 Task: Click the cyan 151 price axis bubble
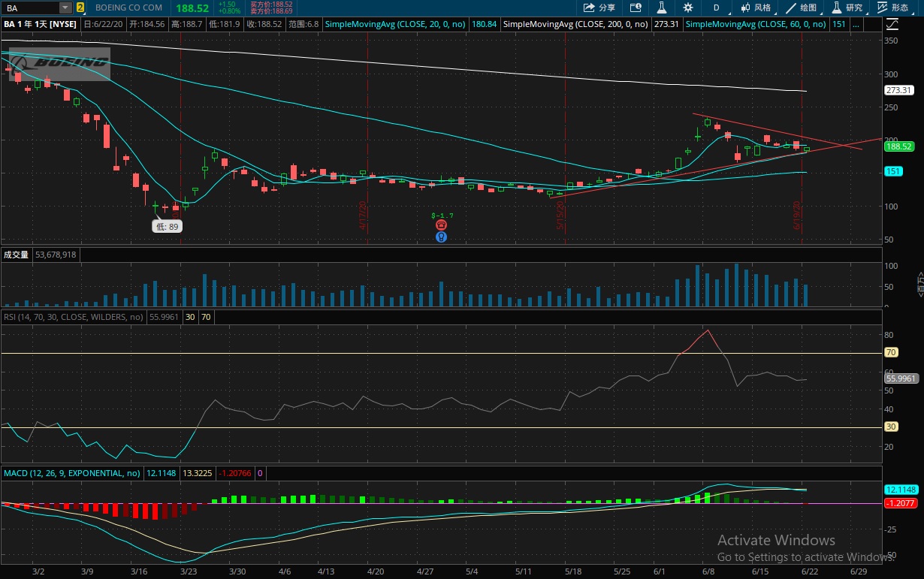pyautogui.click(x=893, y=171)
